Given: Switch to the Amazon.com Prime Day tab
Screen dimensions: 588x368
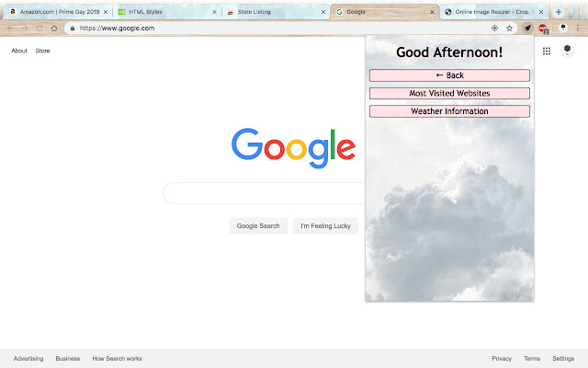Looking at the screenshot, I should [x=58, y=12].
